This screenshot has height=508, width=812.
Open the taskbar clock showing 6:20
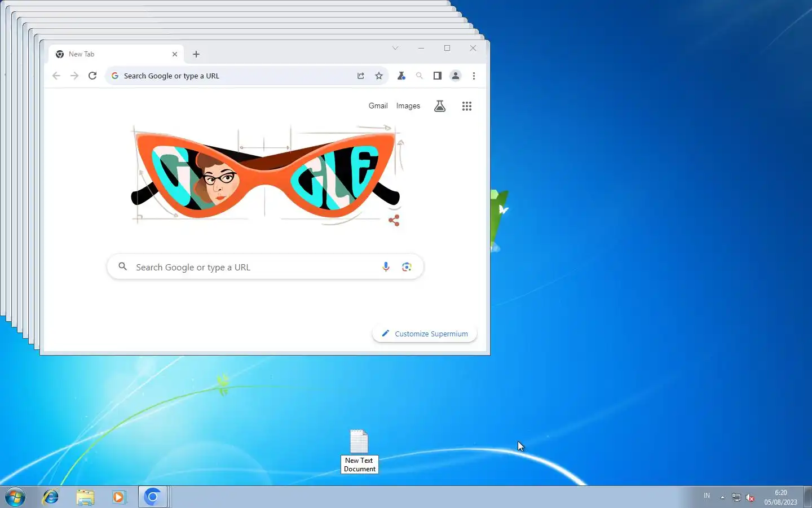click(x=781, y=497)
